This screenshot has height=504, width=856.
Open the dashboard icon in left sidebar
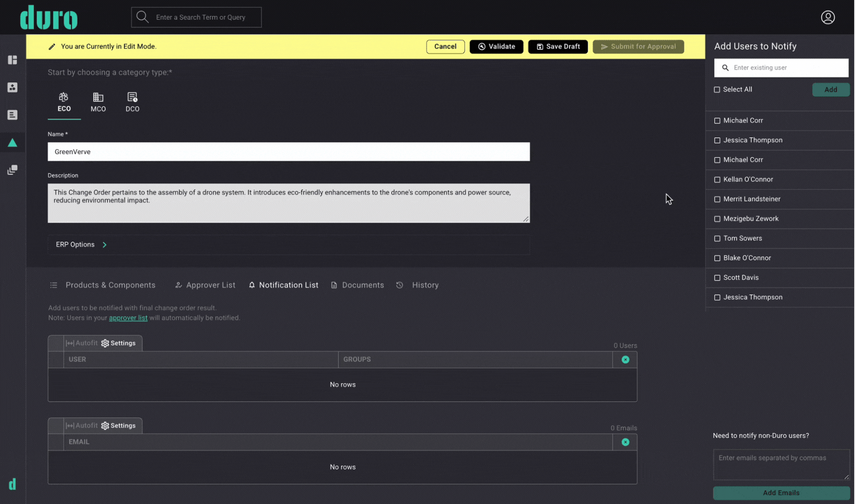13,60
